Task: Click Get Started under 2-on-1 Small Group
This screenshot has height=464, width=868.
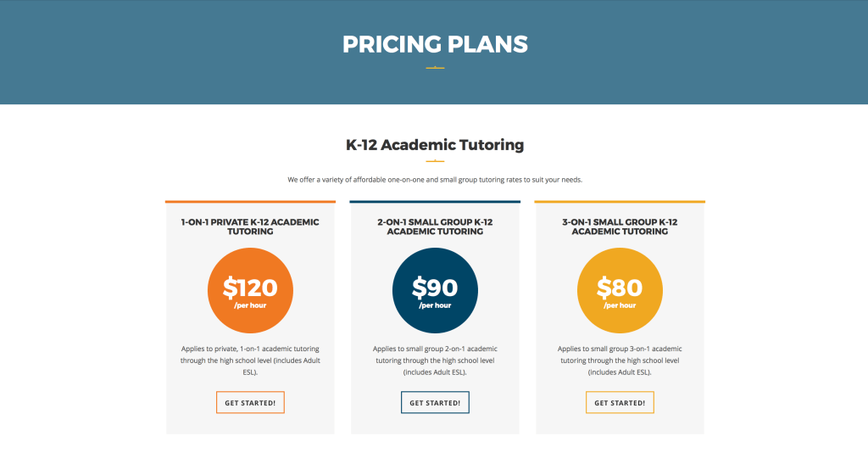Action: coord(435,402)
